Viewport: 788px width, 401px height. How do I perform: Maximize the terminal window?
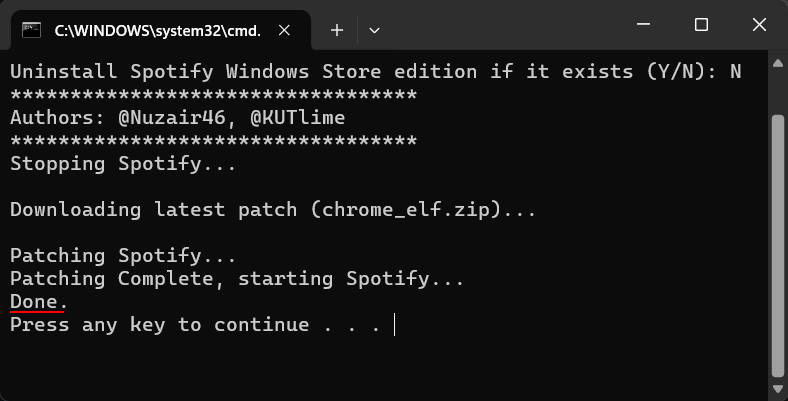click(x=701, y=25)
